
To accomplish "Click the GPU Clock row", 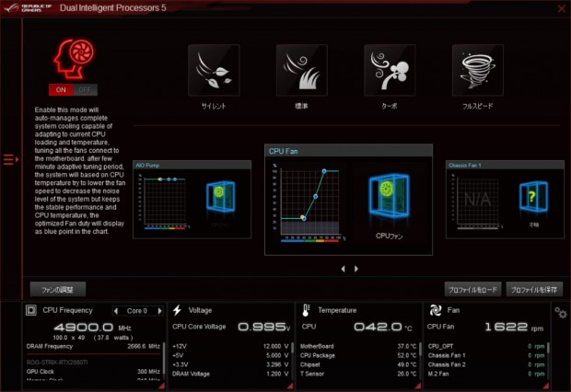I will point(93,372).
